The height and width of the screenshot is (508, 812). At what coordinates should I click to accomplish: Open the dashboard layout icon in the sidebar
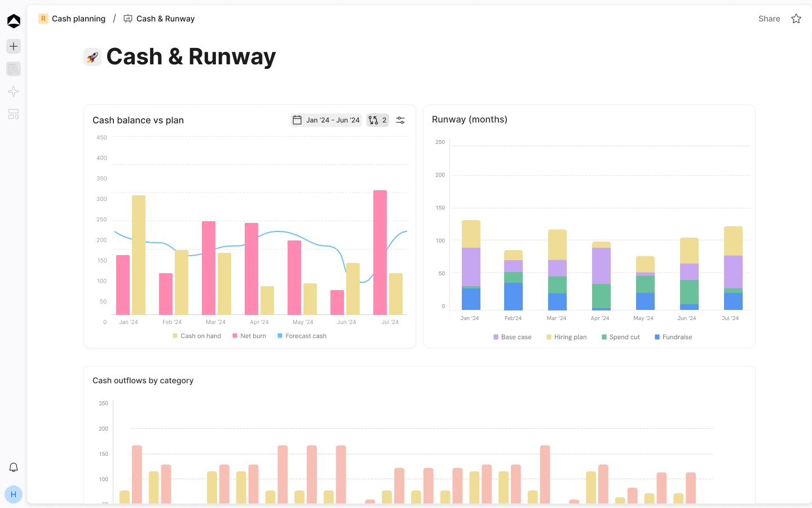click(x=14, y=114)
